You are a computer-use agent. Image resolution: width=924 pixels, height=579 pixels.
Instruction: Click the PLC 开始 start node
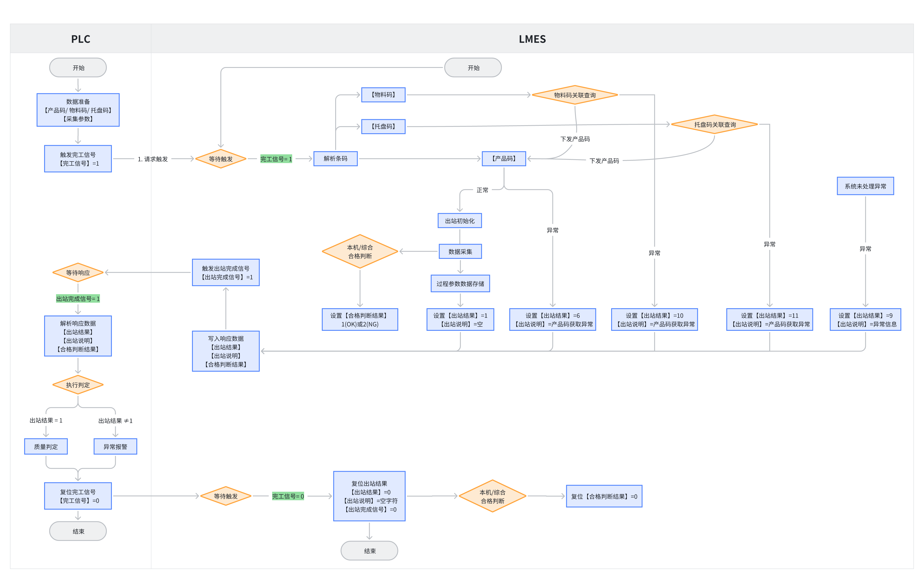coord(78,67)
